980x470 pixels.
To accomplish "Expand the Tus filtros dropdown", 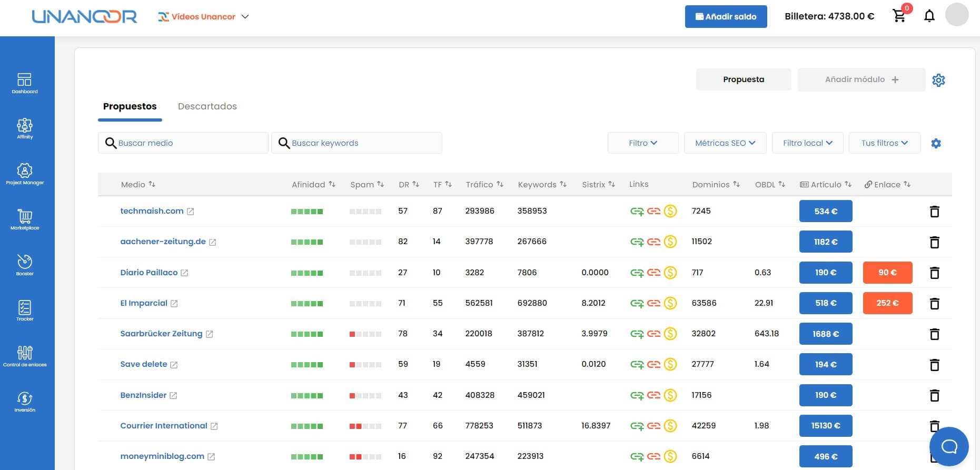I will [885, 143].
